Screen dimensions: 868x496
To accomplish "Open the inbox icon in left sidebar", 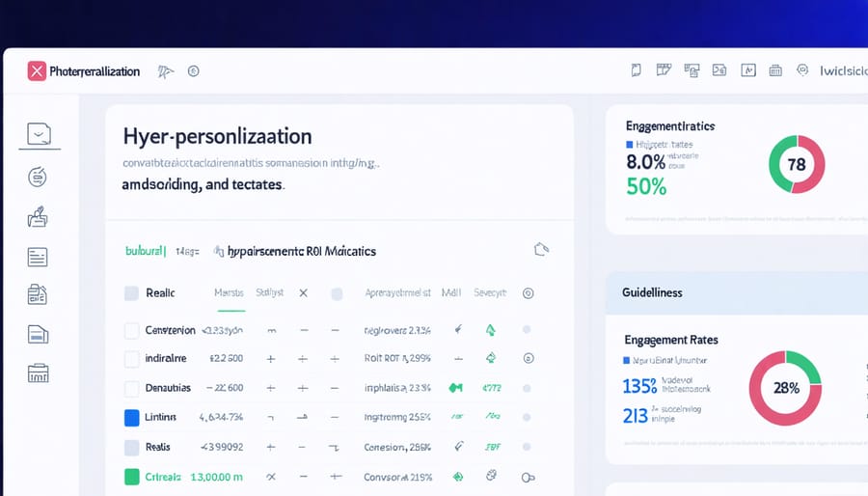I will coord(39,134).
